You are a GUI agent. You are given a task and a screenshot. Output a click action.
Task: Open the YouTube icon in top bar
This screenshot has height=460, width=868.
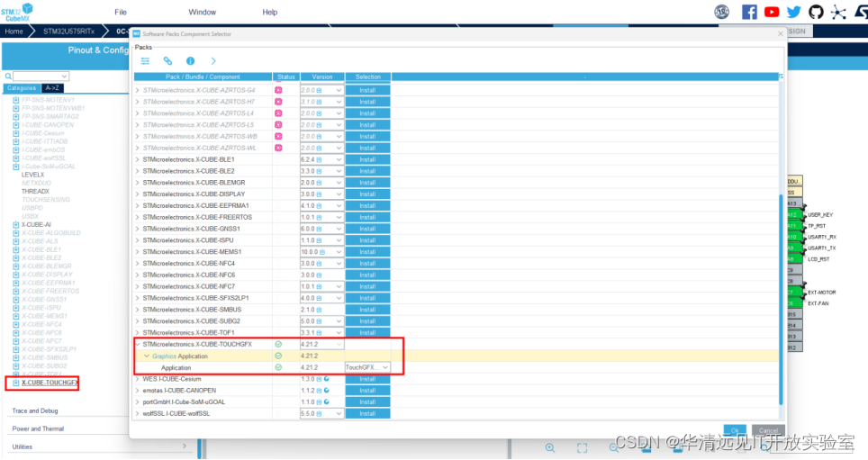click(772, 13)
